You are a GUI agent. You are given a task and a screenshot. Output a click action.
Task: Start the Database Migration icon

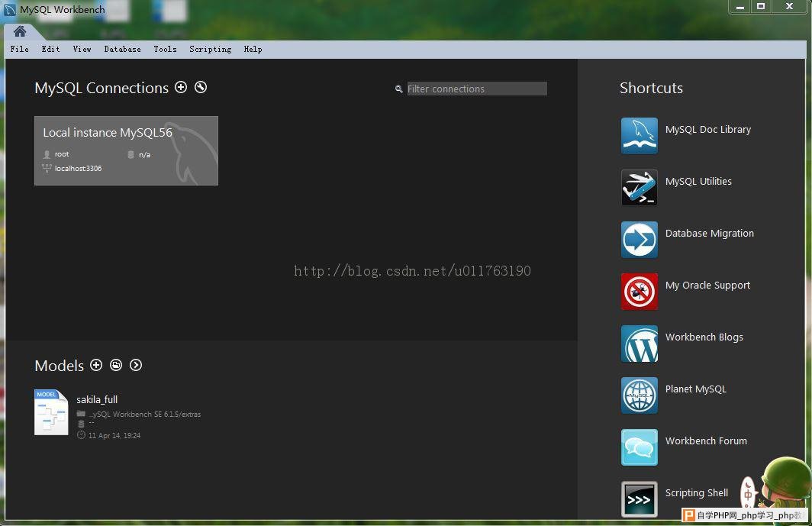coord(640,240)
